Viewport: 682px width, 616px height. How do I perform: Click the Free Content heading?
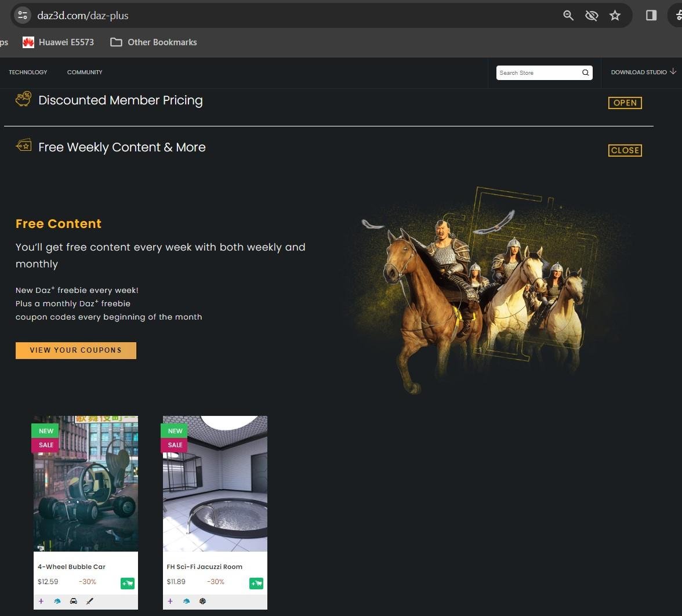tap(58, 224)
